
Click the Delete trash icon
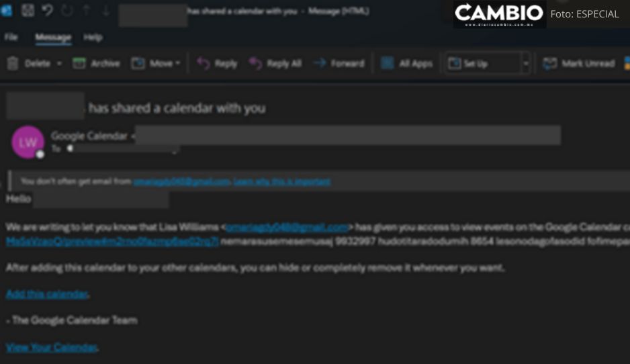point(13,64)
